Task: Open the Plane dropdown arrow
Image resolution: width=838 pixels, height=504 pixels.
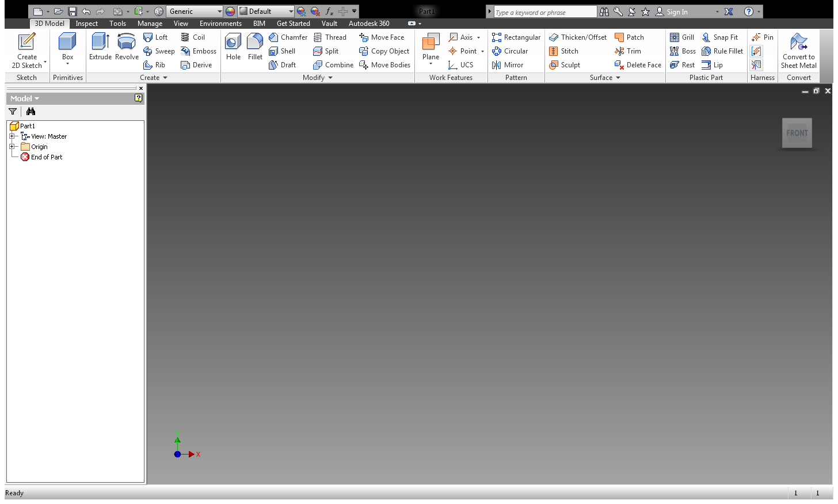Action: tap(431, 64)
